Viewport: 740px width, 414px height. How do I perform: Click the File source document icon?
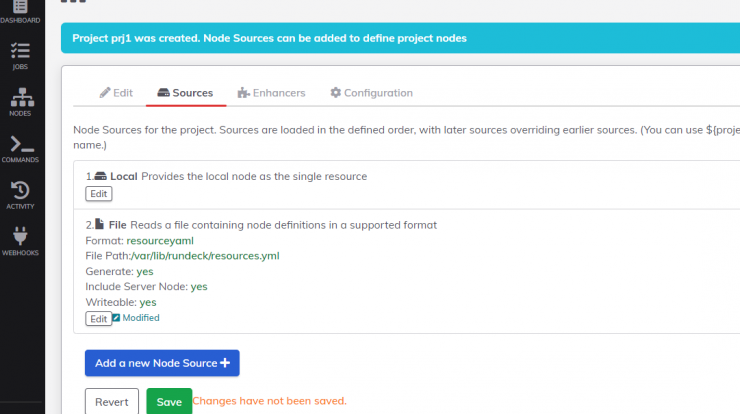click(x=100, y=224)
